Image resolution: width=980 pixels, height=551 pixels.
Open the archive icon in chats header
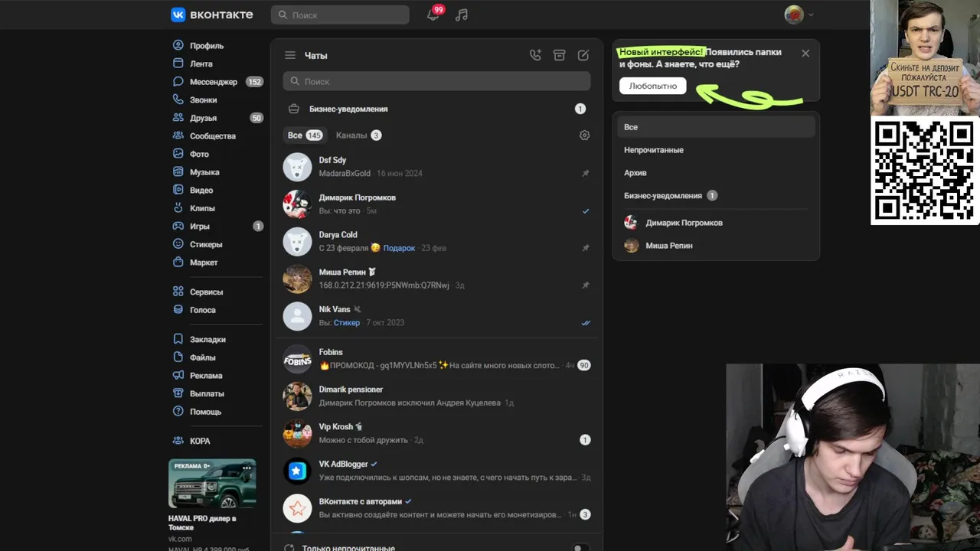coord(560,55)
